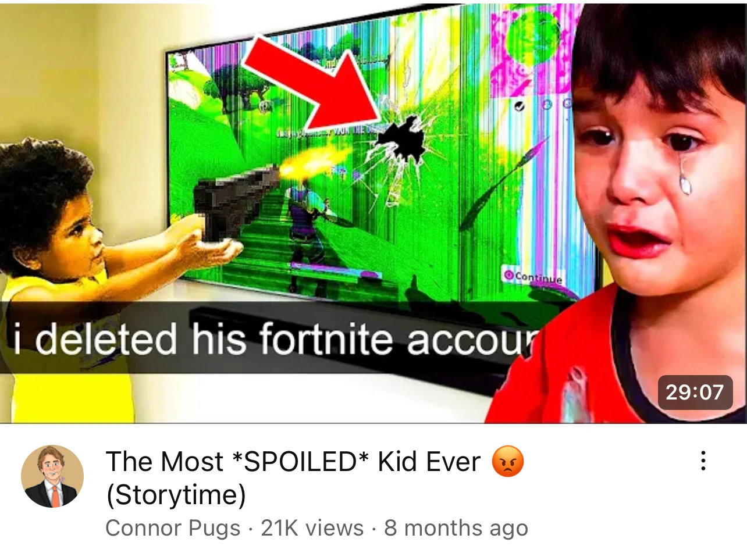The height and width of the screenshot is (560, 747).
Task: Click the 21K views text
Action: click(312, 528)
